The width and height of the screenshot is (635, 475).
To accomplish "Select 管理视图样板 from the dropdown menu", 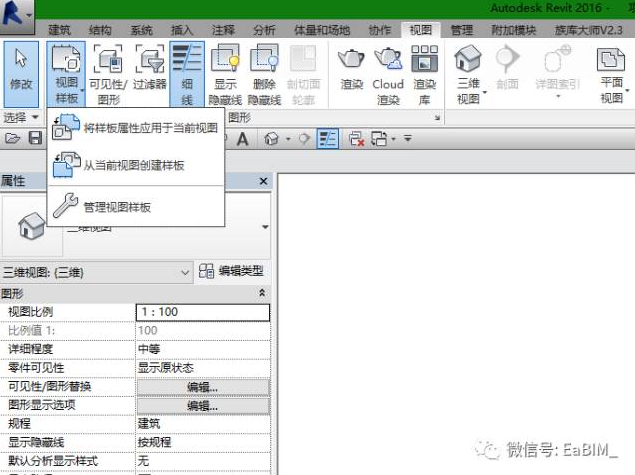I will coord(116,207).
